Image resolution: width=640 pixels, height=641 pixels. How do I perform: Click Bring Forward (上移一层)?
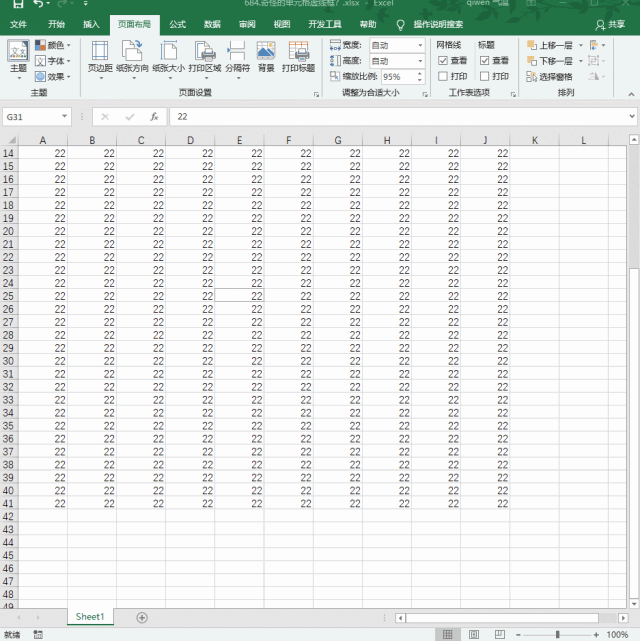pyautogui.click(x=549, y=45)
